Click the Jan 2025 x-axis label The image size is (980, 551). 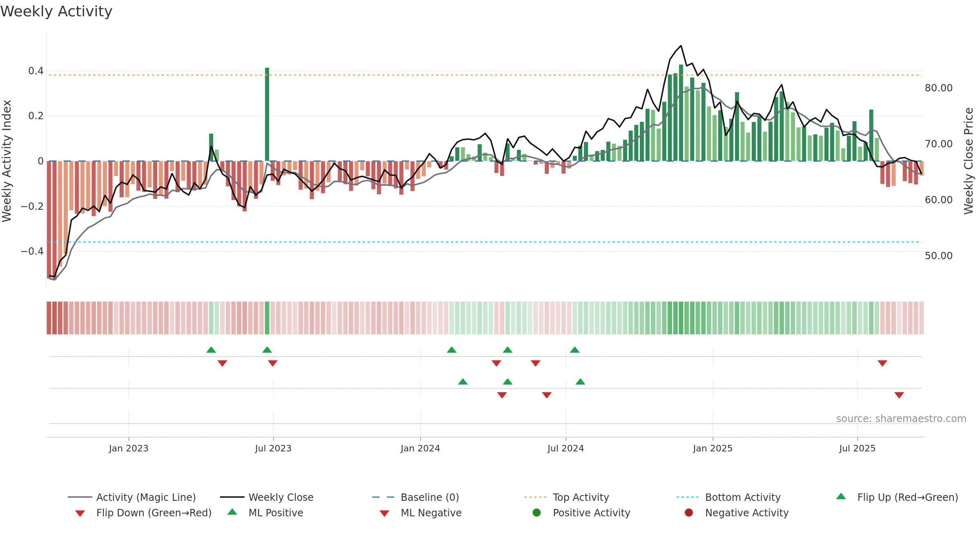713,448
